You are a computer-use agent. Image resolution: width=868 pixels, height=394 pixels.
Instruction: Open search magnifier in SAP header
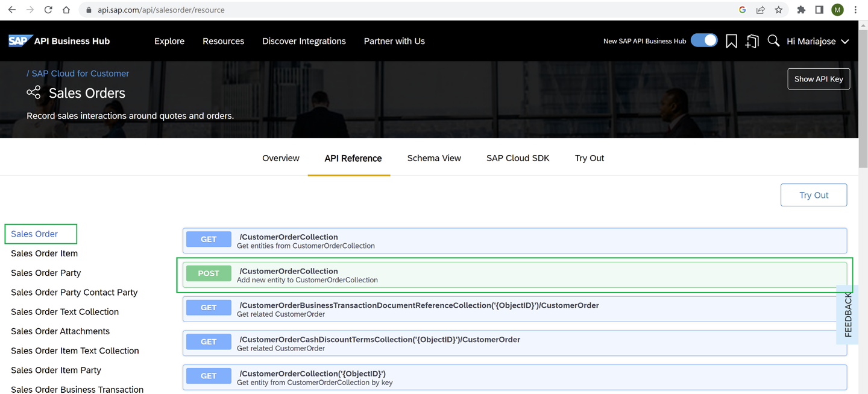(773, 41)
